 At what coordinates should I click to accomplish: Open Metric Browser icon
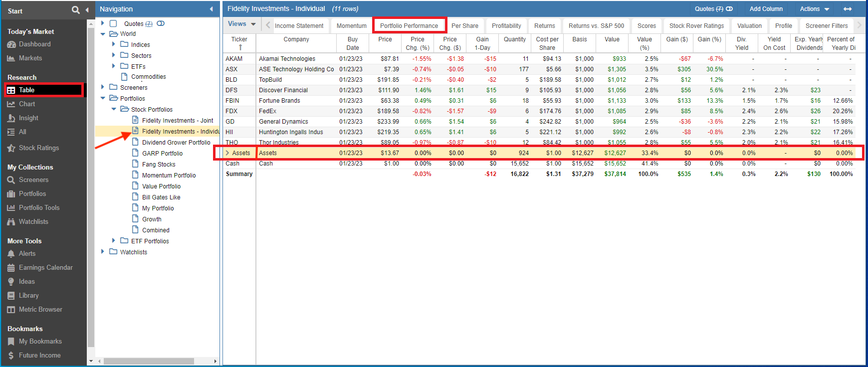tap(11, 310)
